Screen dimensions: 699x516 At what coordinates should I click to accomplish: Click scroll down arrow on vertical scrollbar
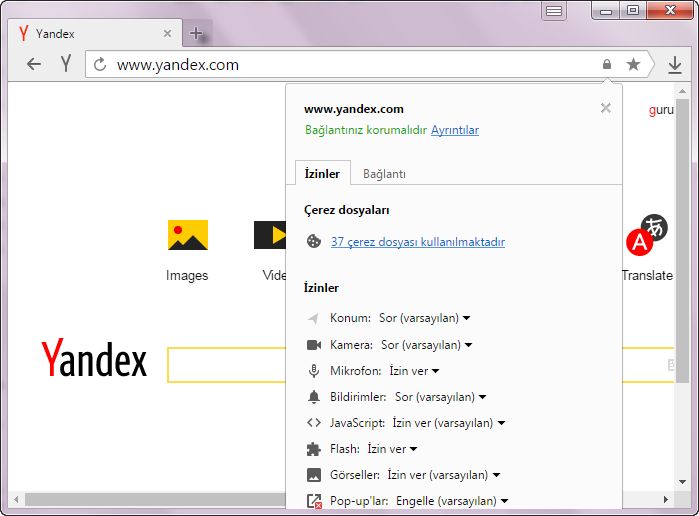point(682,482)
